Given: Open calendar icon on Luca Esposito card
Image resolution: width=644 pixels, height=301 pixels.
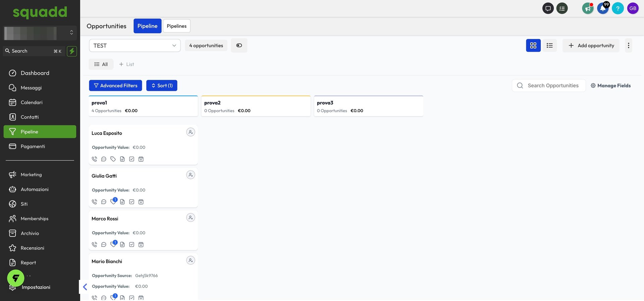Looking at the screenshot, I should tap(141, 159).
